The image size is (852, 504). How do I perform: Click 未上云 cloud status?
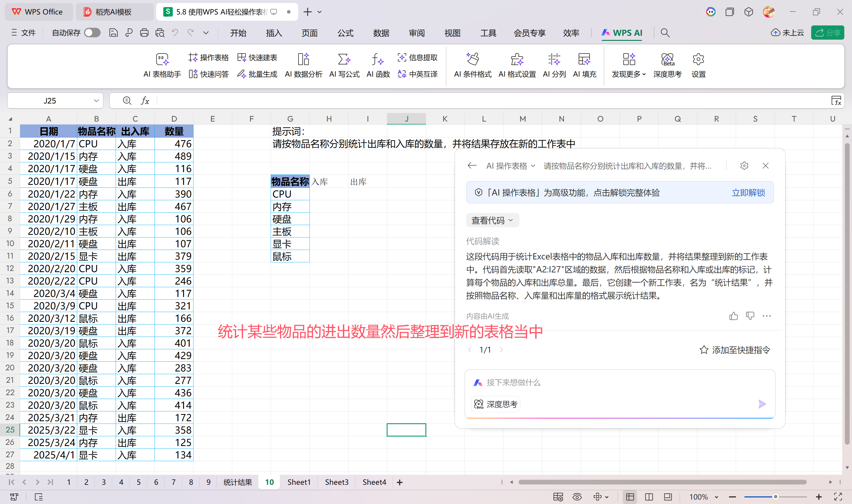787,33
